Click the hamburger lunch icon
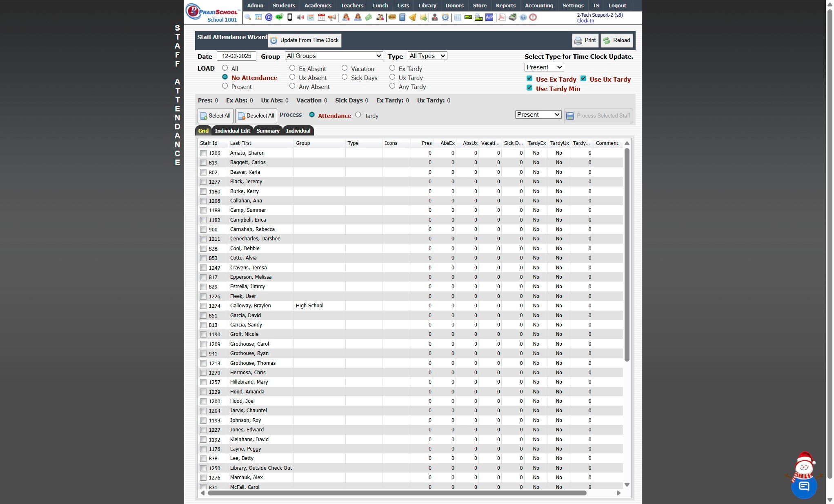This screenshot has width=834, height=504. pyautogui.click(x=392, y=17)
